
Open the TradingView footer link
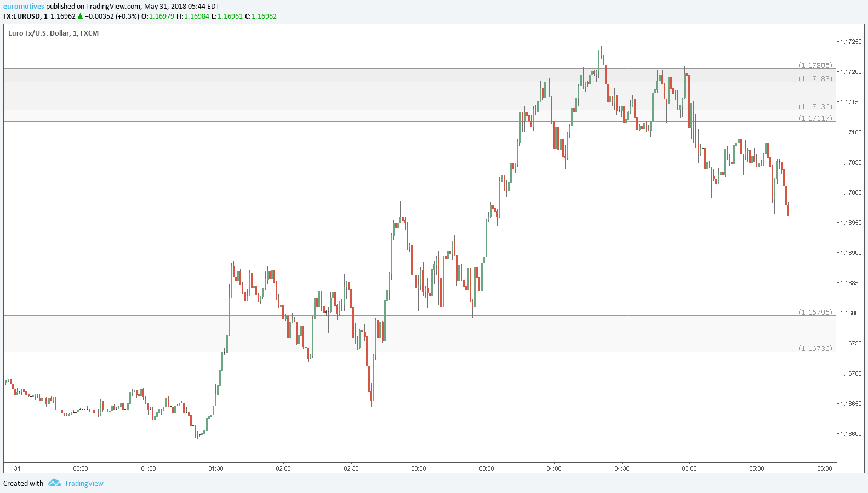84,483
